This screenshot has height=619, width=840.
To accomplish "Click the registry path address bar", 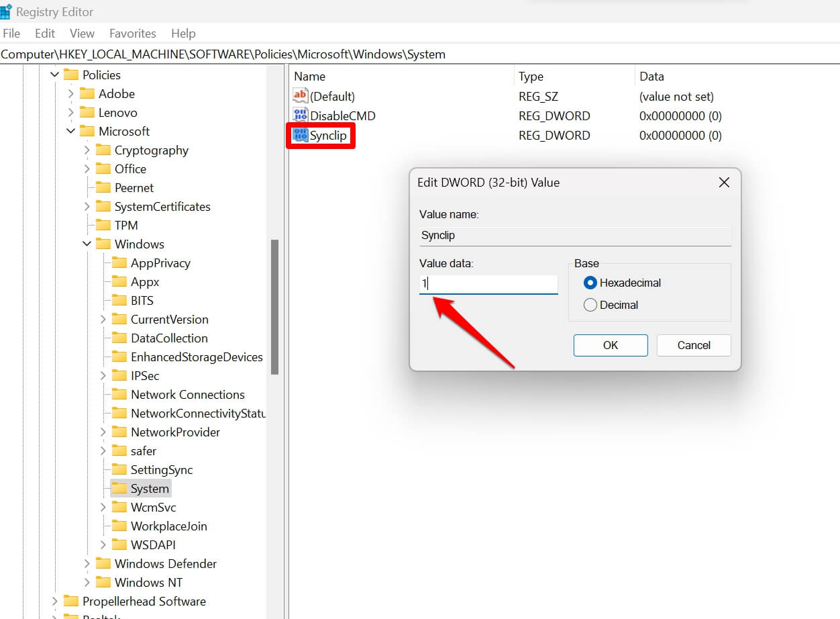I will (419, 54).
